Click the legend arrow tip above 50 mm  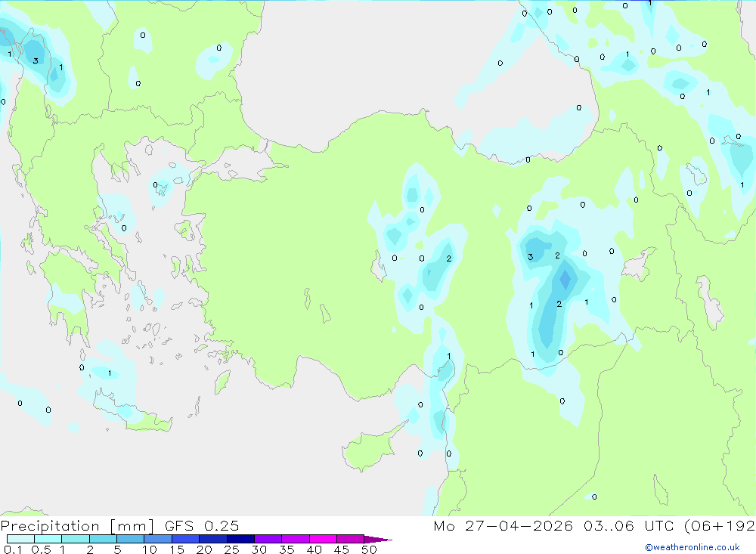pyautogui.click(x=378, y=539)
